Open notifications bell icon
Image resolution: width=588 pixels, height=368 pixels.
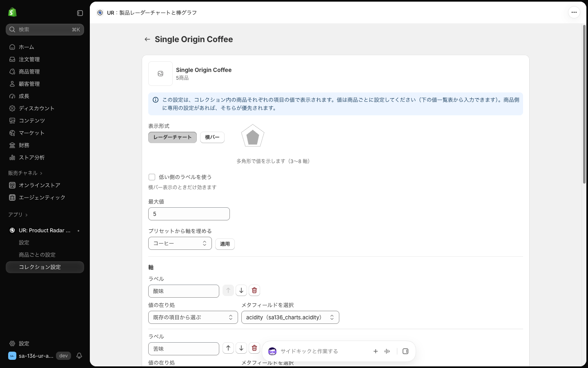point(79,356)
